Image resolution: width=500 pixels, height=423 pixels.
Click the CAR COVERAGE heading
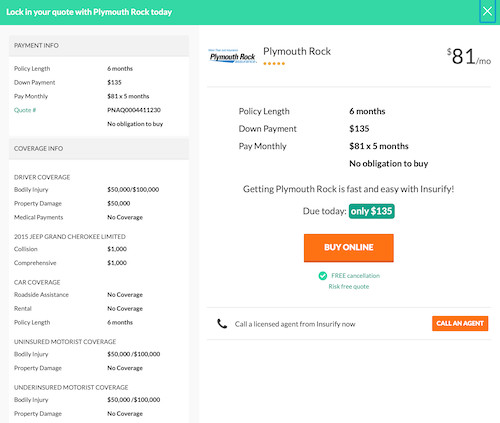[37, 282]
